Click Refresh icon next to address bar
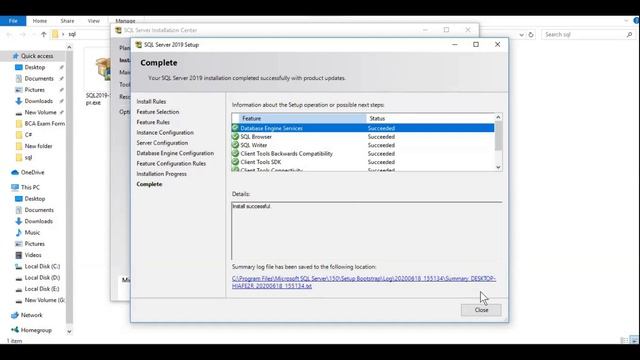640x360 pixels. click(x=531, y=35)
